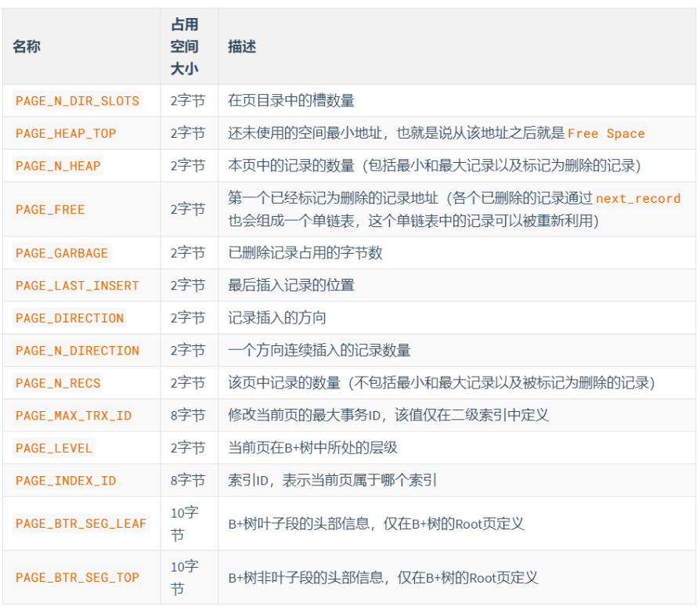Select the PAGE_N_DIRECTION code label
This screenshot has width=700, height=610.
point(77,351)
